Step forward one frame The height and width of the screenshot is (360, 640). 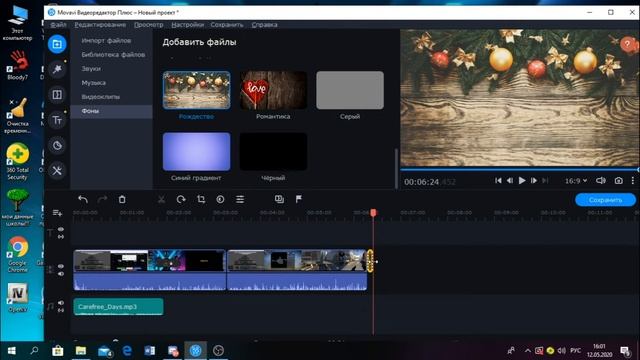(x=534, y=180)
